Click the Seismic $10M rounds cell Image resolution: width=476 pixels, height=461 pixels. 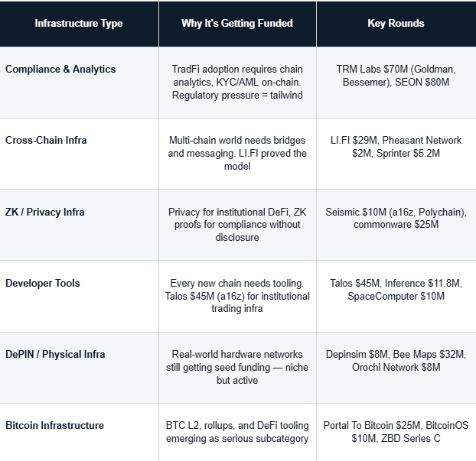pyautogui.click(x=396, y=218)
